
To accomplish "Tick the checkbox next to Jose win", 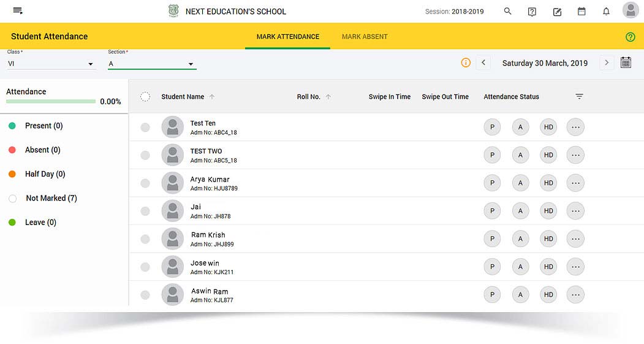I will click(145, 267).
